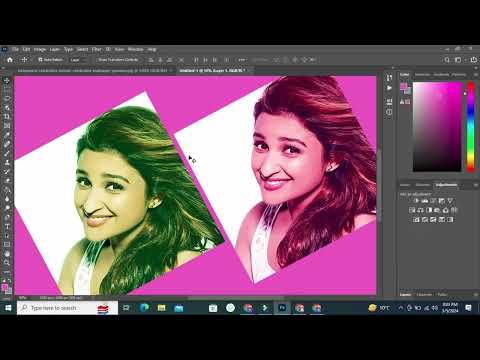Open the Color panel options menu
The width and height of the screenshot is (480, 360).
tap(475, 75)
